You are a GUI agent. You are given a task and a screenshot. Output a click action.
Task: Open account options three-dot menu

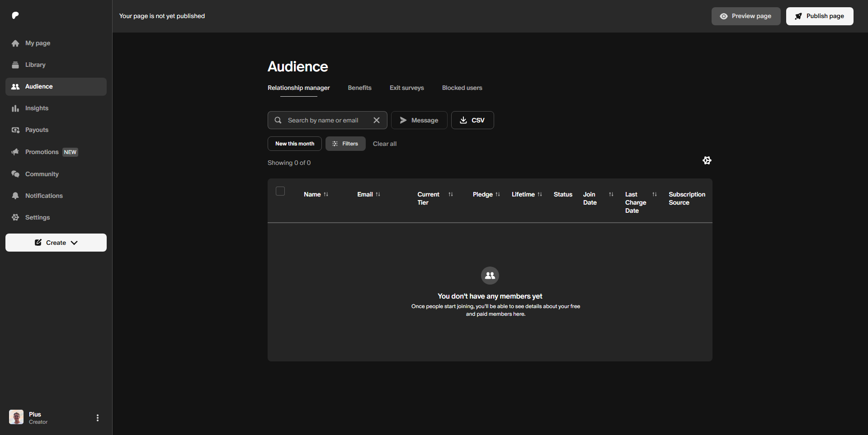pos(98,418)
